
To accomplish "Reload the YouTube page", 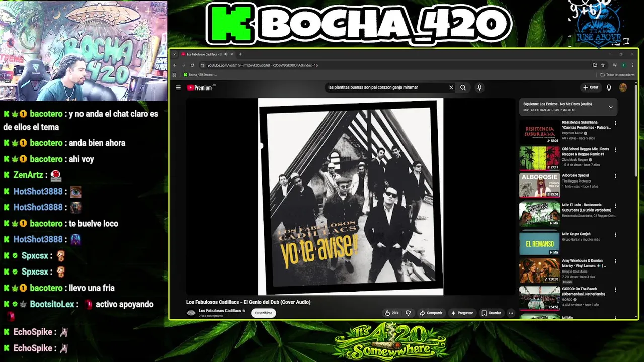I will [192, 65].
